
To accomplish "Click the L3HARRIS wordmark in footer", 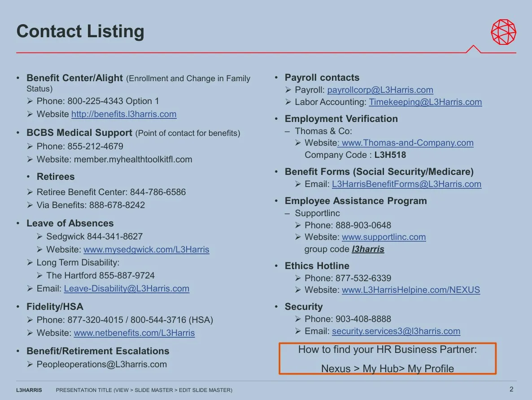I will coord(29,390).
